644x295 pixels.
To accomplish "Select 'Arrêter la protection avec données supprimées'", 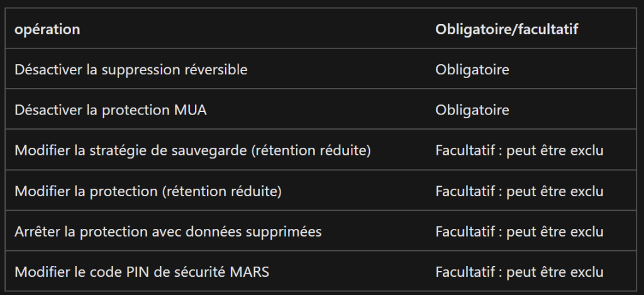I will coord(168,231).
